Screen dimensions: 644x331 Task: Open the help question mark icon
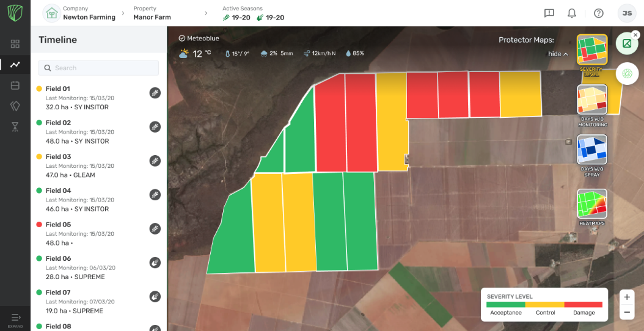pyautogui.click(x=598, y=13)
